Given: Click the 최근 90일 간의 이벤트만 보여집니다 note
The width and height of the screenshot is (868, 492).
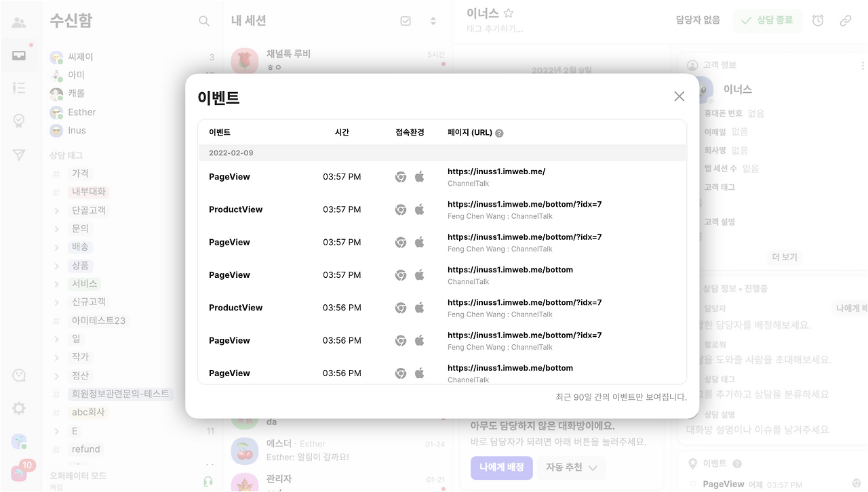Looking at the screenshot, I should pos(621,397).
